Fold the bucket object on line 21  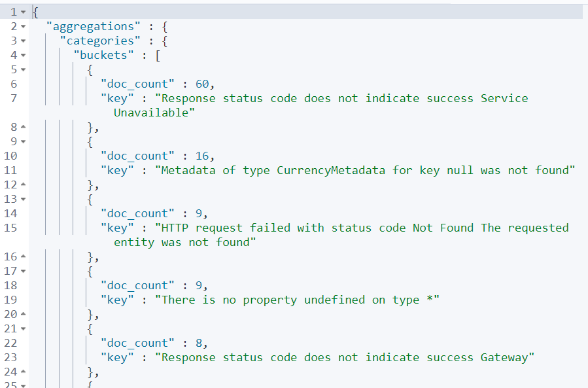(x=24, y=328)
